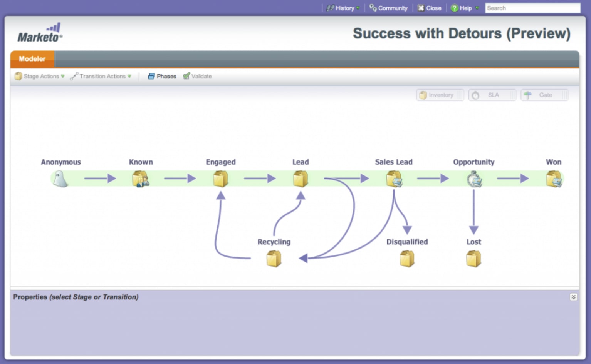Click the Won stage label
Screen dimensions: 591x364
[554, 162]
